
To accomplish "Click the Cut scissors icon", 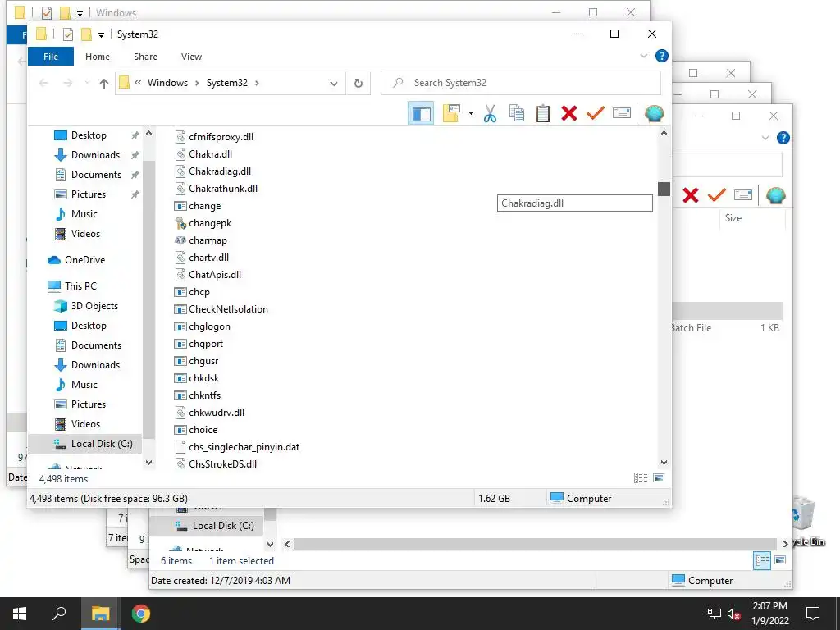I will coord(490,113).
